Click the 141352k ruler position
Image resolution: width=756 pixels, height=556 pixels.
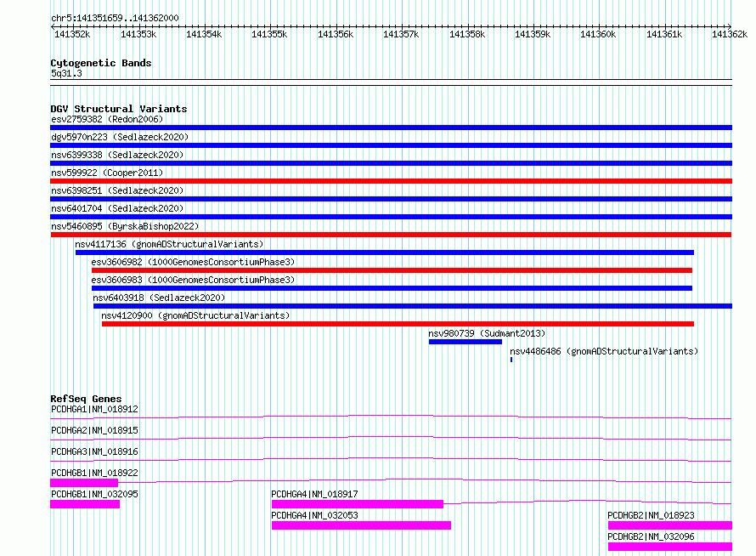click(x=72, y=34)
